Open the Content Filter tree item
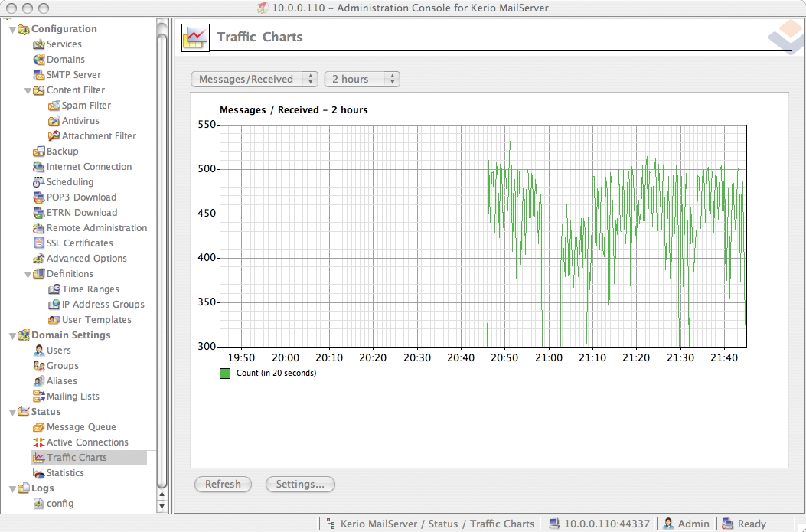Viewport: 806px width, 532px height. [x=76, y=90]
